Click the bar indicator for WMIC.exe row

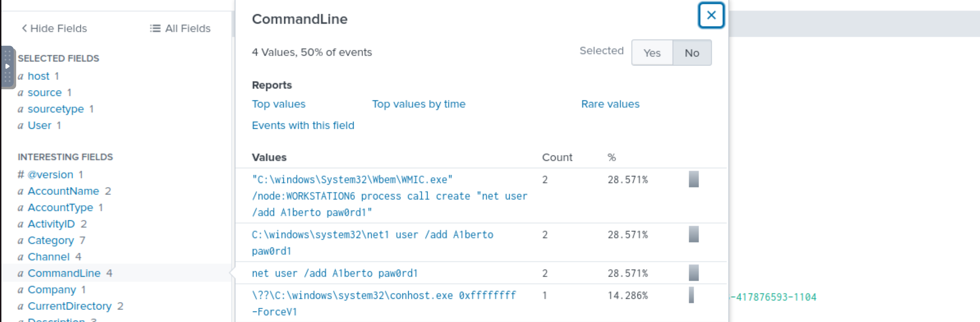[694, 179]
